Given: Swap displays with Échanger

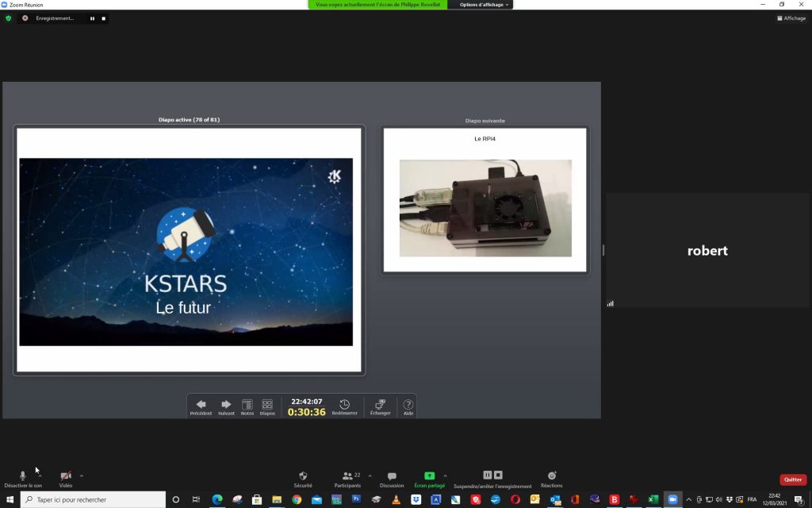Looking at the screenshot, I should point(380,407).
